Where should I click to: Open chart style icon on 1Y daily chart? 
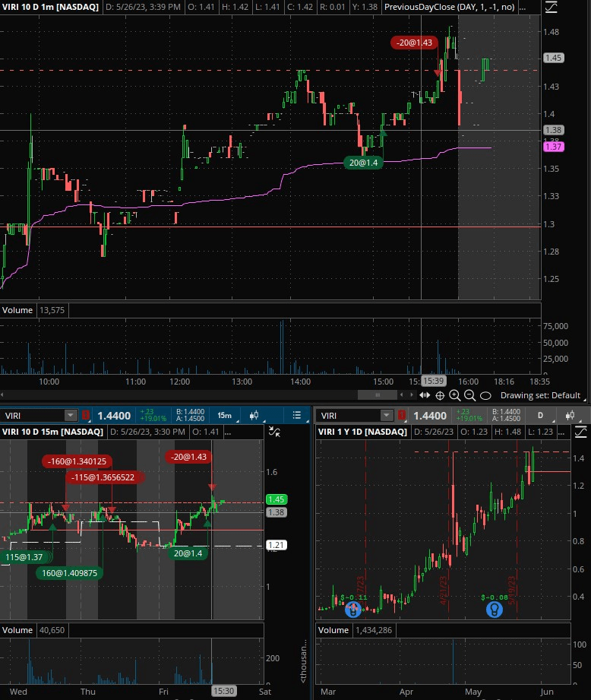[580, 432]
